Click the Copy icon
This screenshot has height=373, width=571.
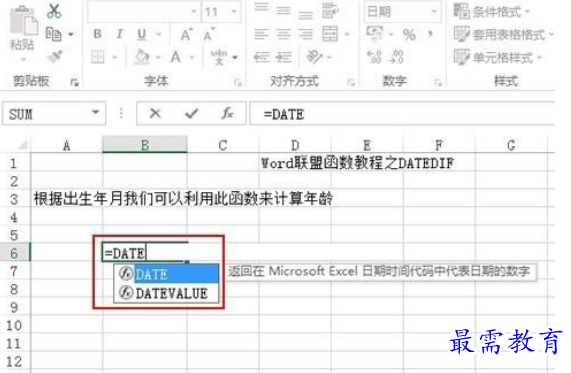54,34
